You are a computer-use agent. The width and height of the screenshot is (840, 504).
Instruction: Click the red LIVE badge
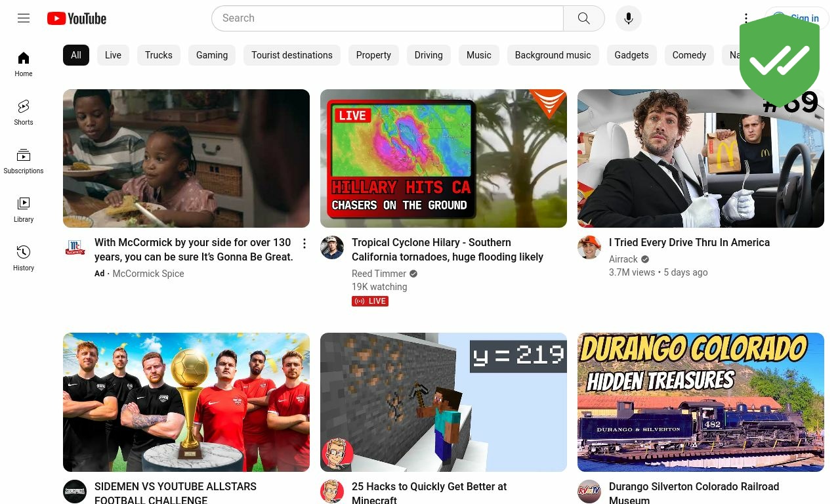click(370, 301)
